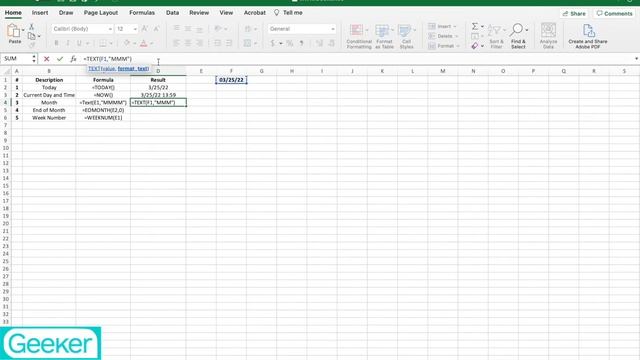Viewport: 640px width, 360px height.
Task: Click the Cut scissors icon
Action: (31, 27)
